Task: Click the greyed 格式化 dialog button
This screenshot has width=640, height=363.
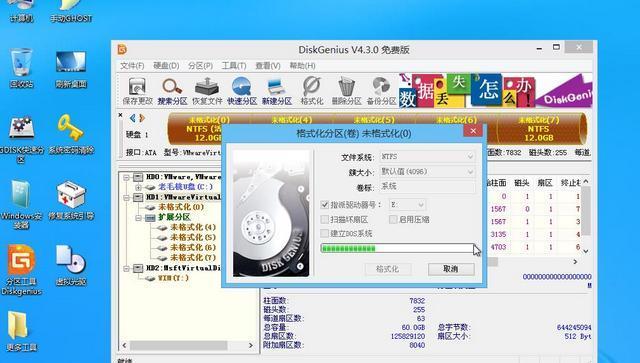Action: point(387,269)
